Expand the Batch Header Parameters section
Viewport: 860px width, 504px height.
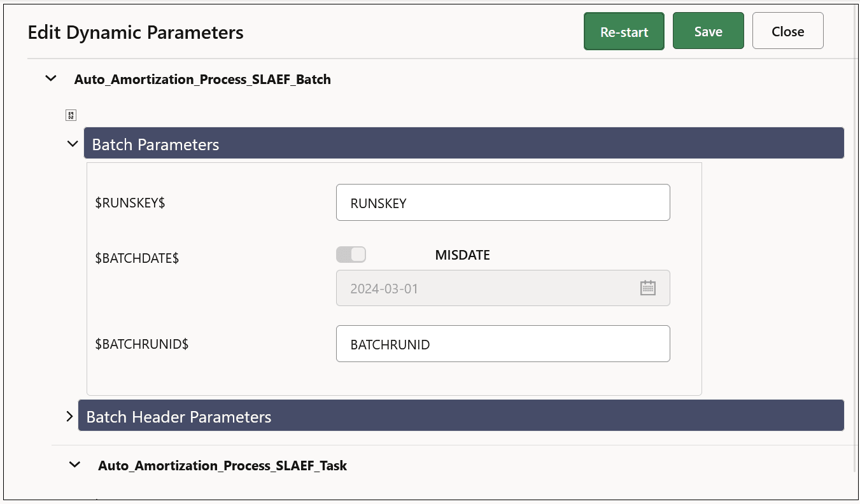[69, 416]
